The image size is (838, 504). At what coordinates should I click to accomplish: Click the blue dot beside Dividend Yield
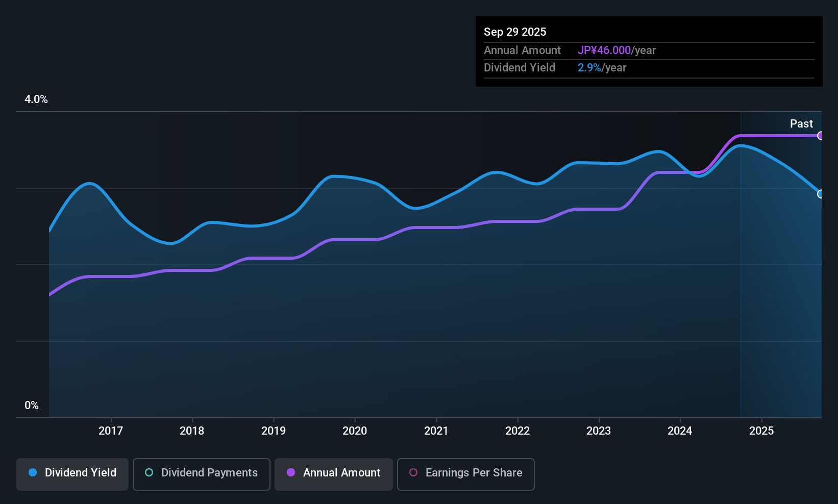pos(33,472)
